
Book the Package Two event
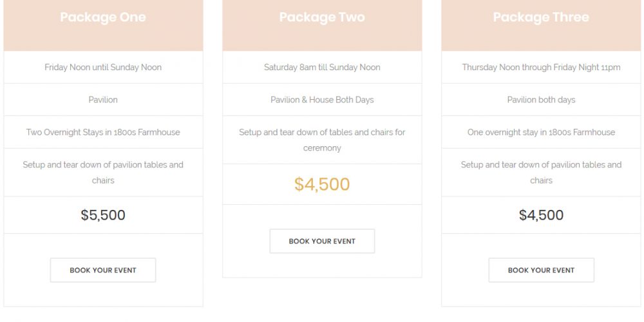[x=322, y=241]
